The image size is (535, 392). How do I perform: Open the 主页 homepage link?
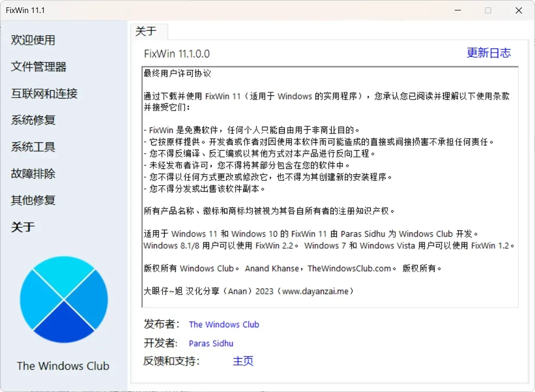[x=243, y=361]
